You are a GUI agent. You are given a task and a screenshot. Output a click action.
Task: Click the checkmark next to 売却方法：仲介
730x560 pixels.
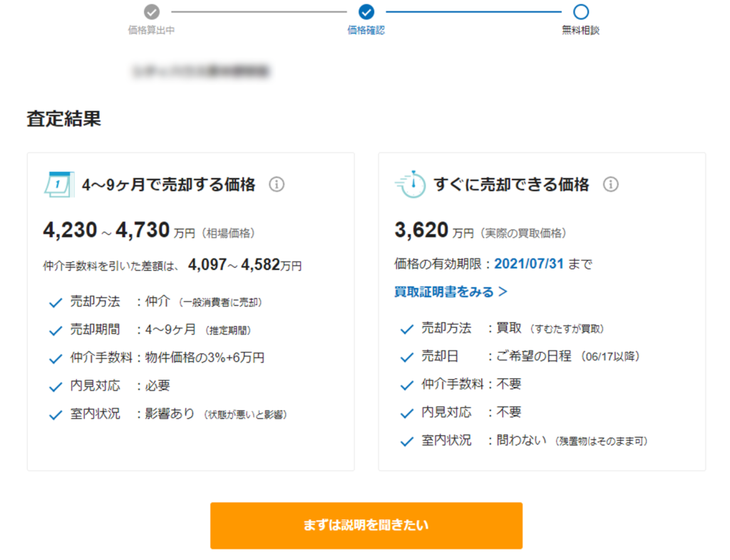coord(56,303)
